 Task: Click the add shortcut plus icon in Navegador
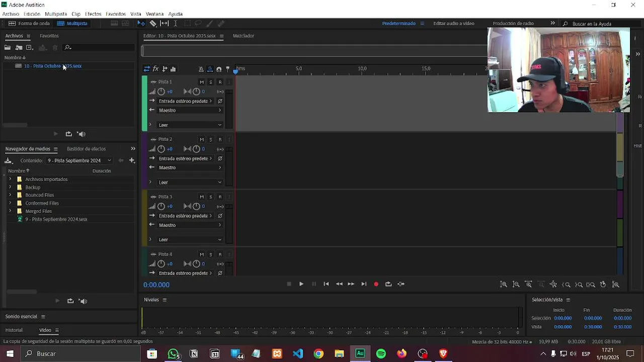point(132,160)
